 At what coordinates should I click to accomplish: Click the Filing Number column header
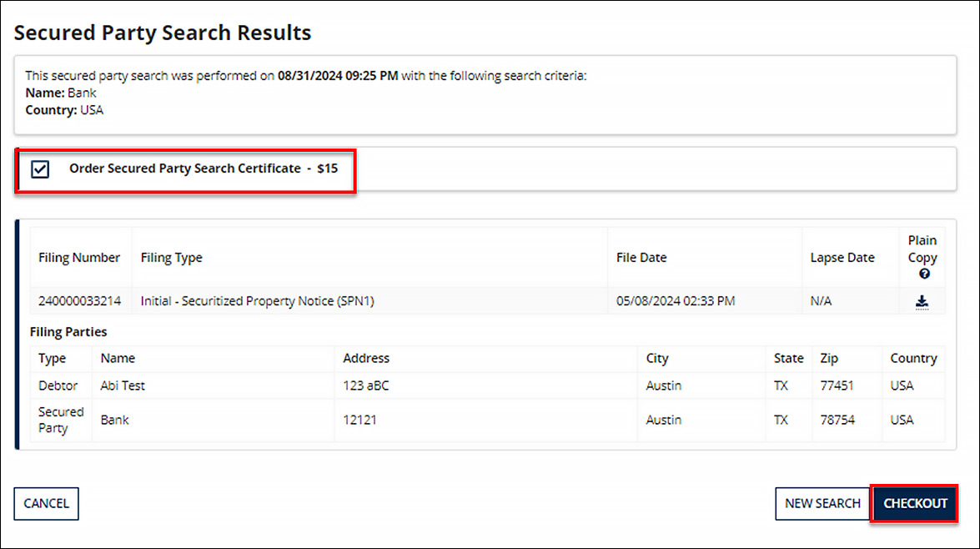click(79, 258)
